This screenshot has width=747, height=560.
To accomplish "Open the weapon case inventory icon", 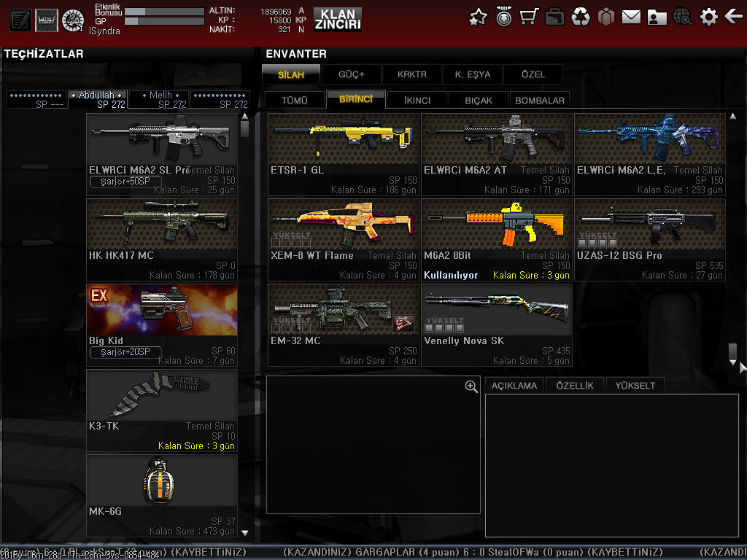I will [555, 17].
